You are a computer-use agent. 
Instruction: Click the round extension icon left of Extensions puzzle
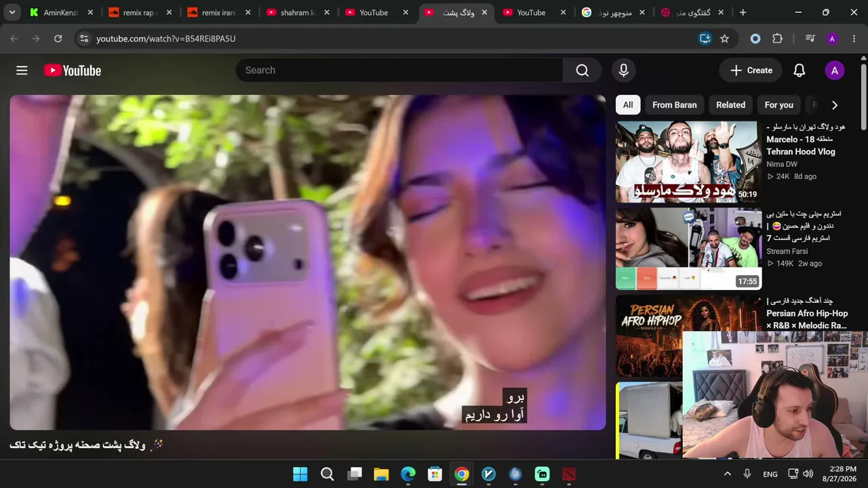coord(755,39)
